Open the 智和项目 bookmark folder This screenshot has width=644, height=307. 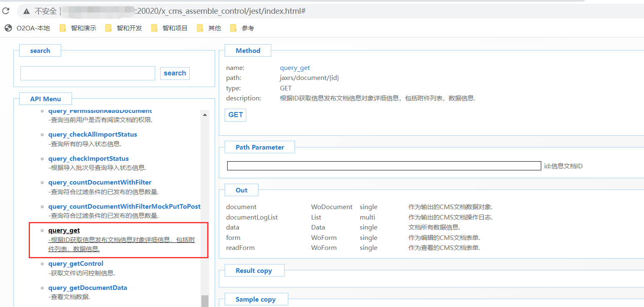(x=170, y=28)
